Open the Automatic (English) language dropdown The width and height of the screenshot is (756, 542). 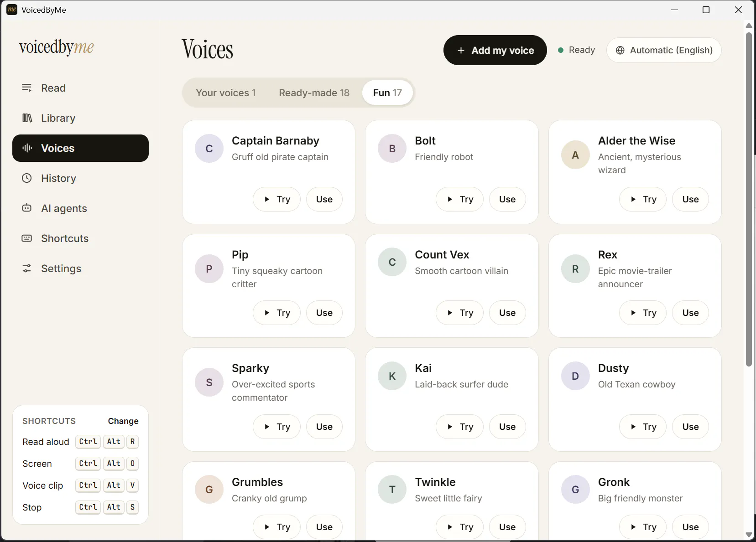point(664,50)
